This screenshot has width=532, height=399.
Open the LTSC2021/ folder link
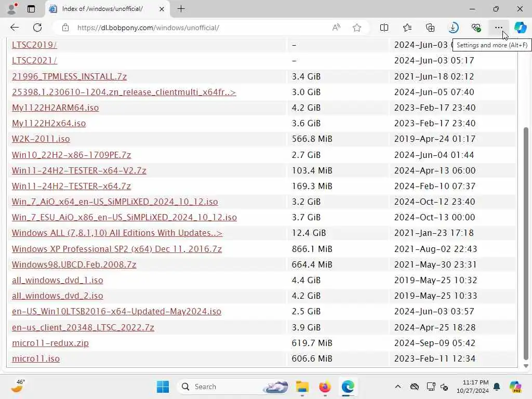(x=34, y=60)
